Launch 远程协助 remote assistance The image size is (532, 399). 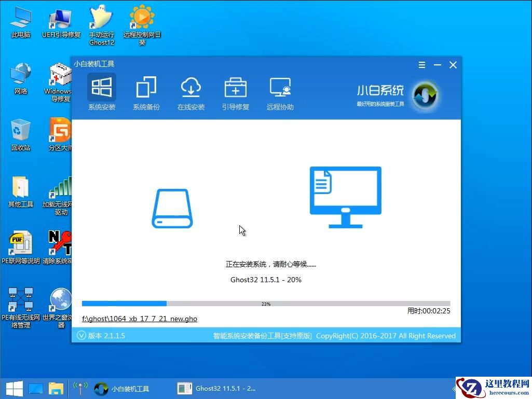pyautogui.click(x=280, y=92)
